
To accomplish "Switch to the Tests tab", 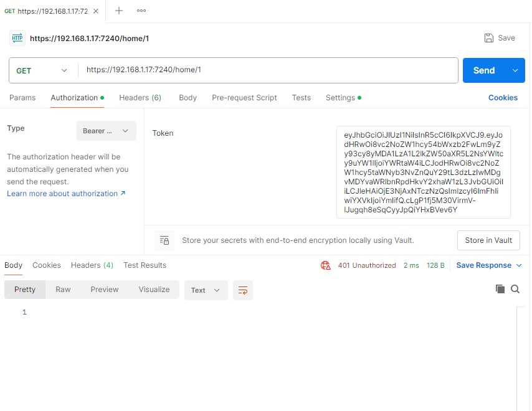I will 302,98.
